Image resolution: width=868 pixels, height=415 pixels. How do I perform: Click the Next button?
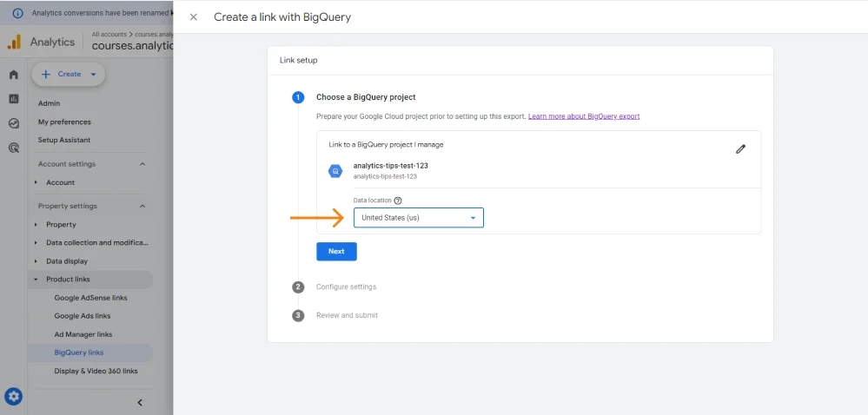336,251
